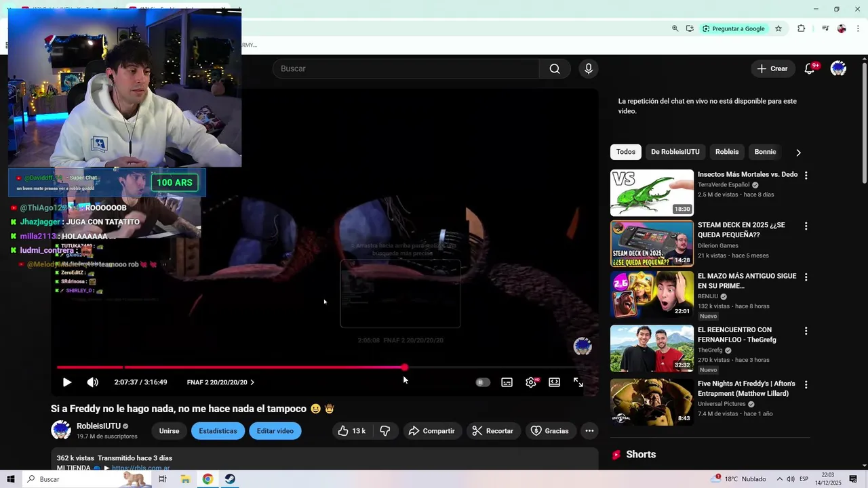Click Preguntar a Google in the address bar
Screen dimensions: 868x488
pyautogui.click(x=733, y=28)
